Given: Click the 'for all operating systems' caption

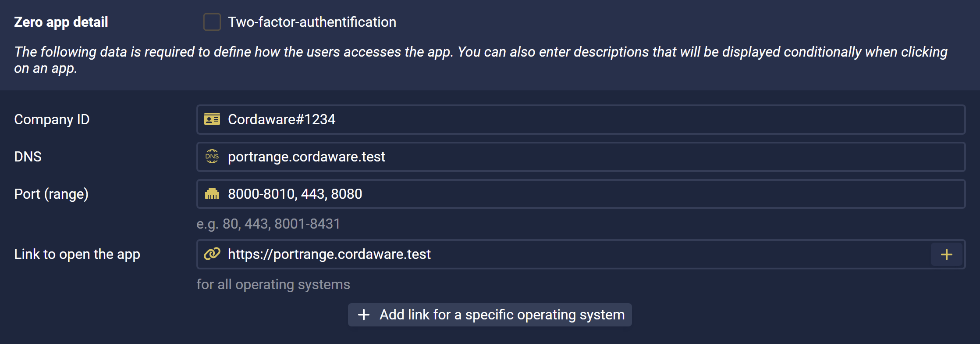Looking at the screenshot, I should tap(273, 284).
